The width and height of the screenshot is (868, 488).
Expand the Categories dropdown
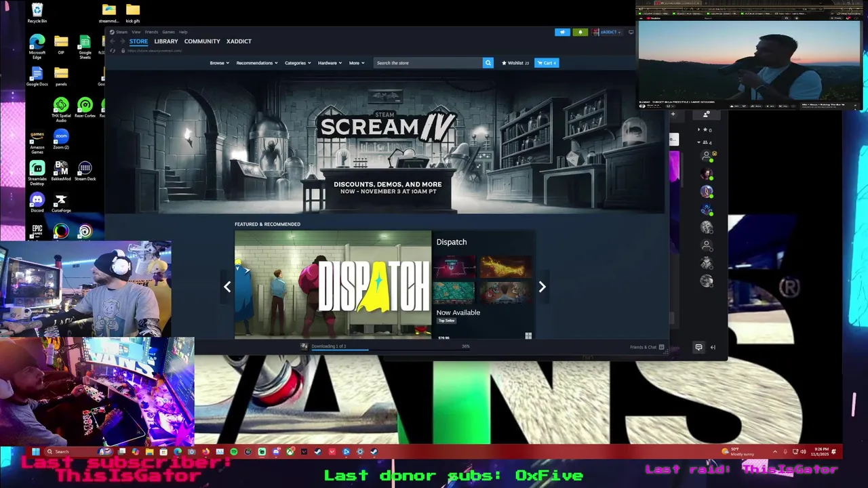[298, 63]
